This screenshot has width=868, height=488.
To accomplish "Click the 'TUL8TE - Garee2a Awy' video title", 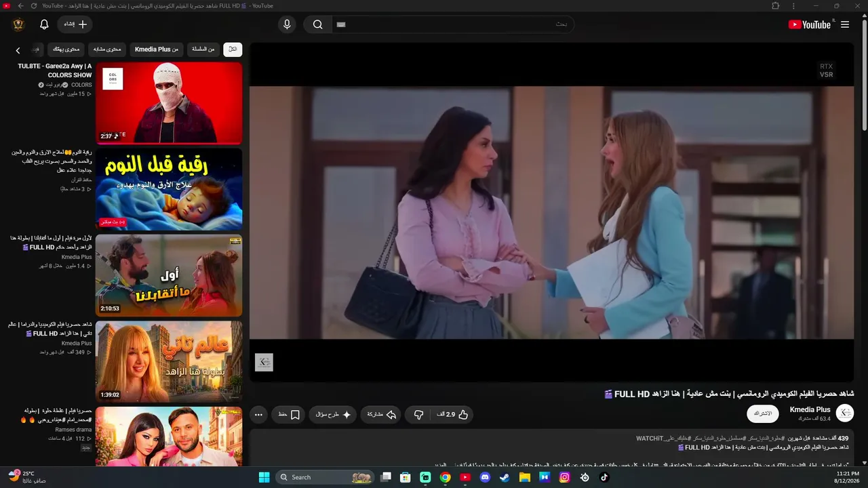I will tap(55, 70).
